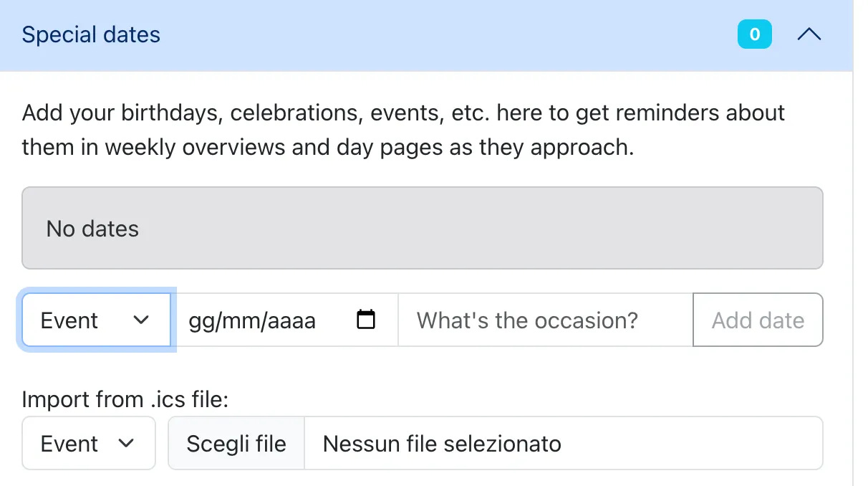Click the Nessun file selezionato file field
The width and height of the screenshot is (868, 486).
pos(564,443)
